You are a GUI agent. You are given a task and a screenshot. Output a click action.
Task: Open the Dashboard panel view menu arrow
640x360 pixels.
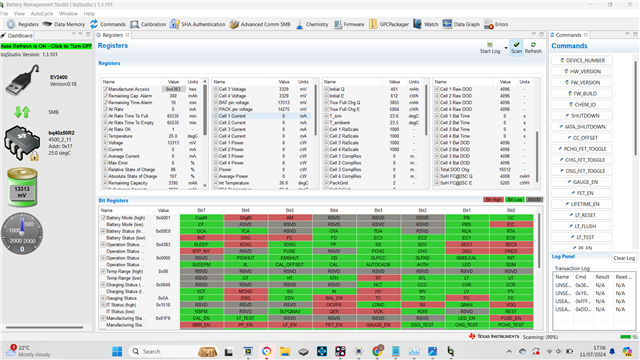pyautogui.click(x=73, y=34)
